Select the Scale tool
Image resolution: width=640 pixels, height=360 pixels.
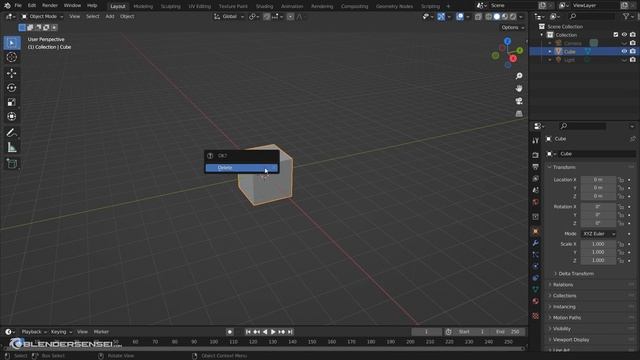[12, 102]
